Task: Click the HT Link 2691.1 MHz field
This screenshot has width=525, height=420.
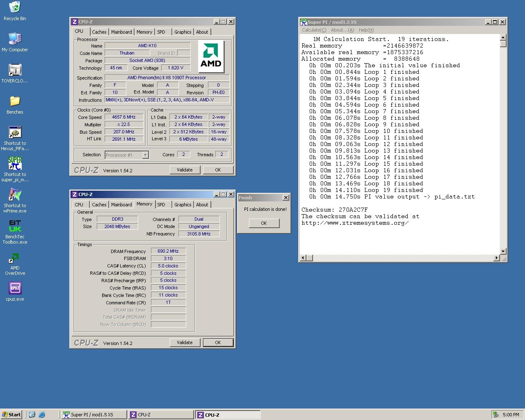Action: (124, 139)
